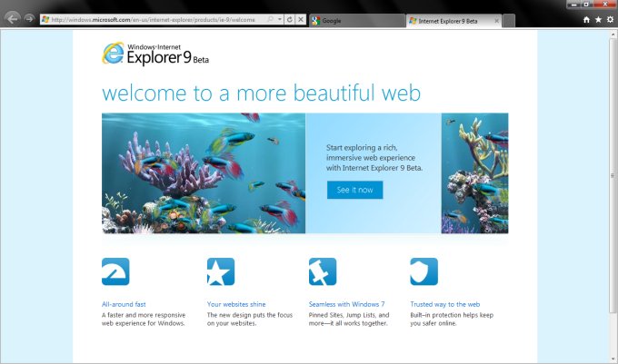The height and width of the screenshot is (364, 618).
Task: Click the speedometer All-around fast icon
Action: (x=115, y=271)
